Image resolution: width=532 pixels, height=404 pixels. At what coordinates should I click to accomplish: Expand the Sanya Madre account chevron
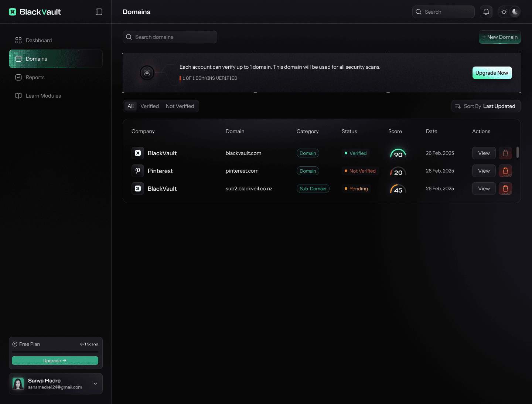click(x=95, y=384)
